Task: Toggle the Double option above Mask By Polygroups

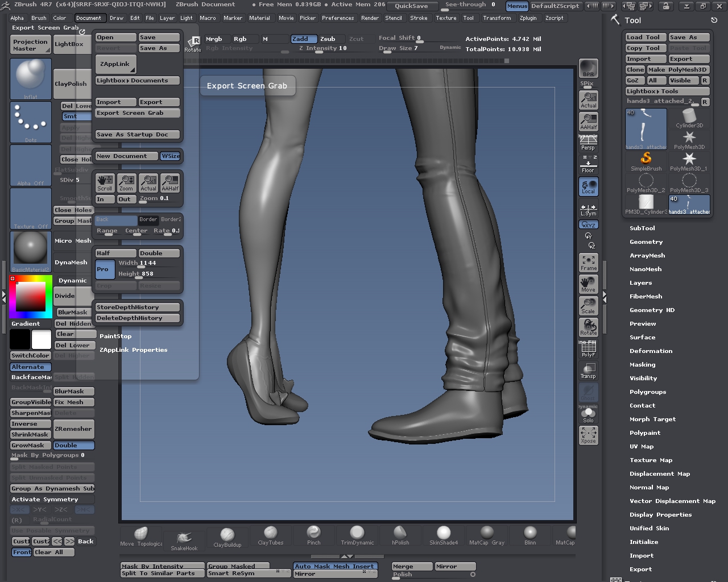Action: pos(74,445)
